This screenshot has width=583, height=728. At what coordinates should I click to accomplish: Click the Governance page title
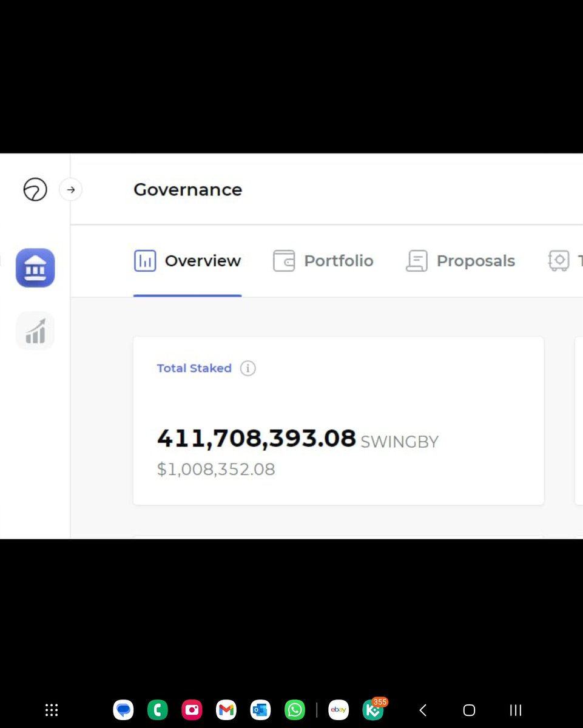tap(187, 190)
